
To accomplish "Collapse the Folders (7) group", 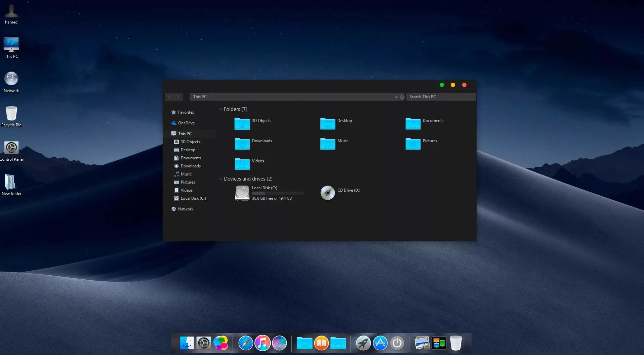I will click(220, 109).
